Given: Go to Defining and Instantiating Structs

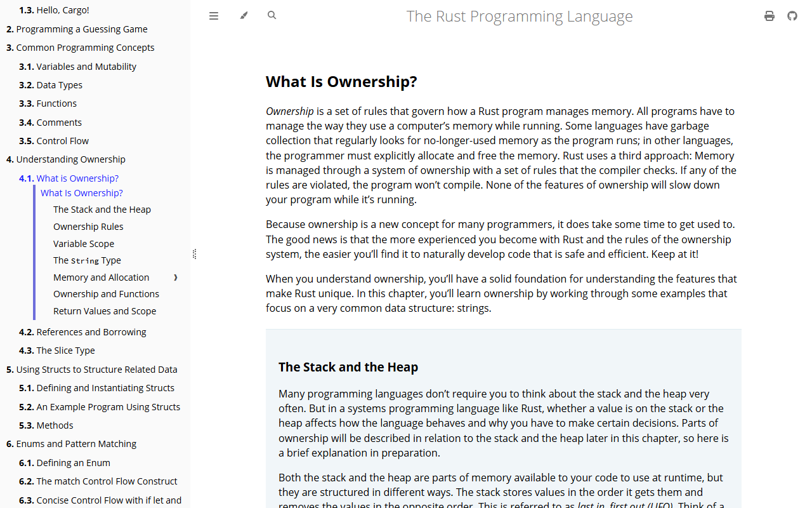Looking at the screenshot, I should click(x=96, y=388).
